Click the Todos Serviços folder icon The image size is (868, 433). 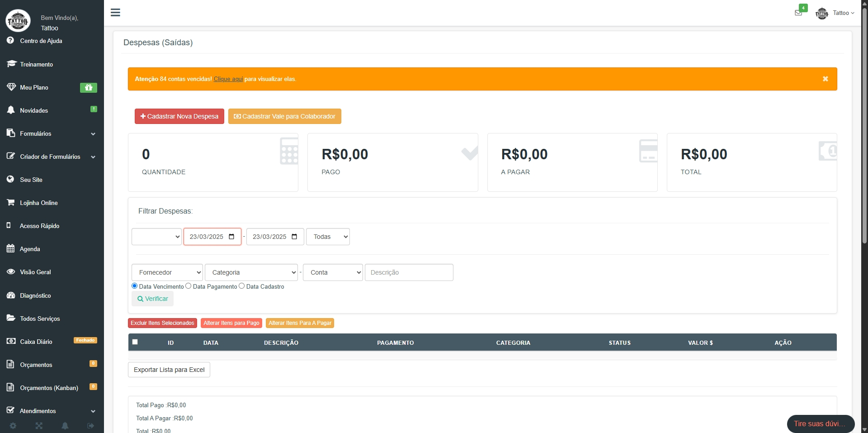[11, 318]
